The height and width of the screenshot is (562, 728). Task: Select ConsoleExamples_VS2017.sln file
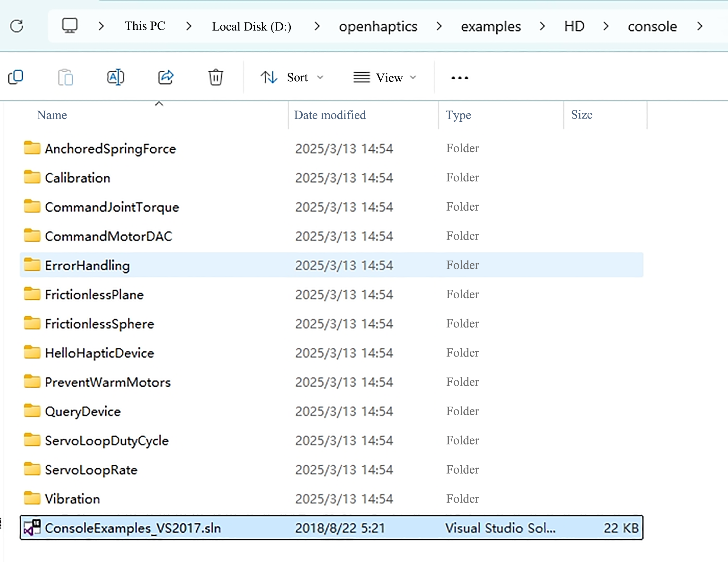(x=133, y=528)
